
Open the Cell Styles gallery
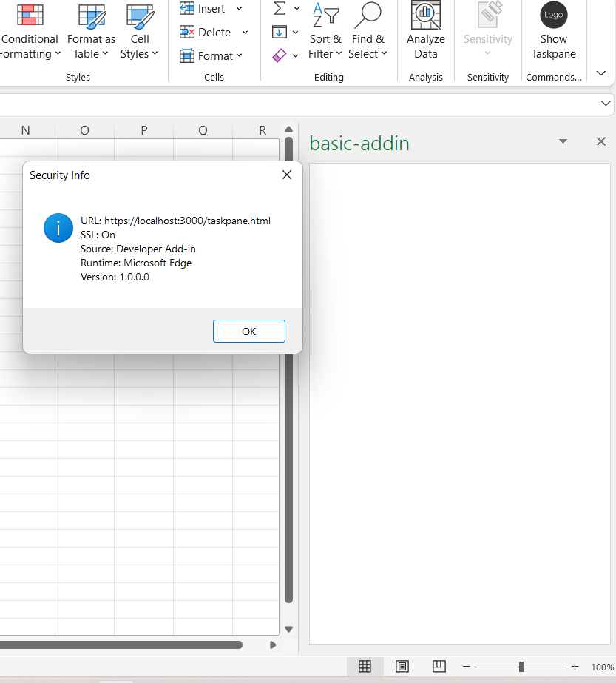(140, 33)
